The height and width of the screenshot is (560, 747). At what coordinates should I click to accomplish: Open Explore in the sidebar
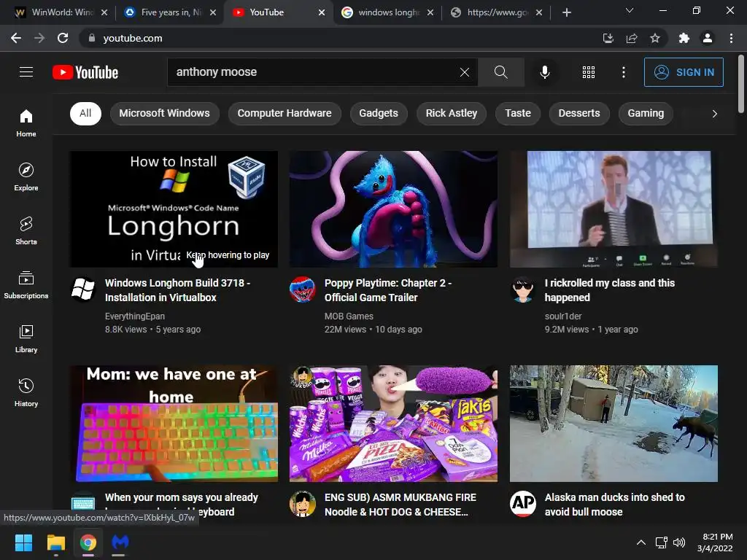[x=26, y=176]
